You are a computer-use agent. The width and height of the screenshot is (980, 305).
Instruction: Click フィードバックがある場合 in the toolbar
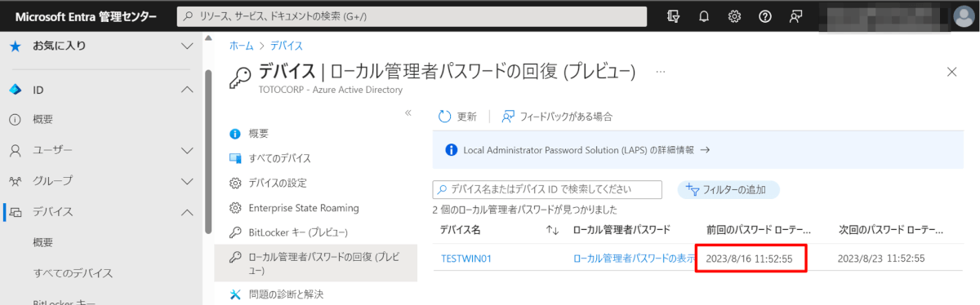point(557,117)
